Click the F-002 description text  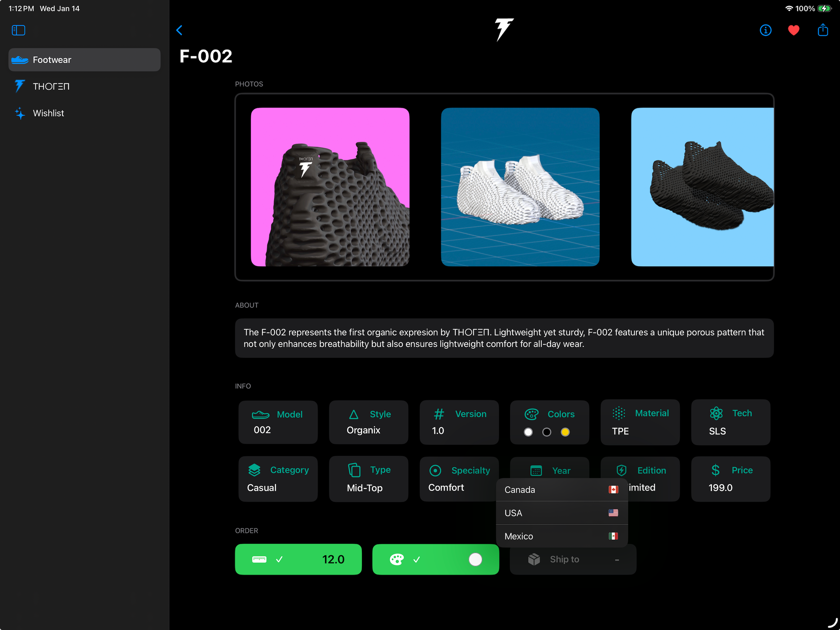click(504, 338)
